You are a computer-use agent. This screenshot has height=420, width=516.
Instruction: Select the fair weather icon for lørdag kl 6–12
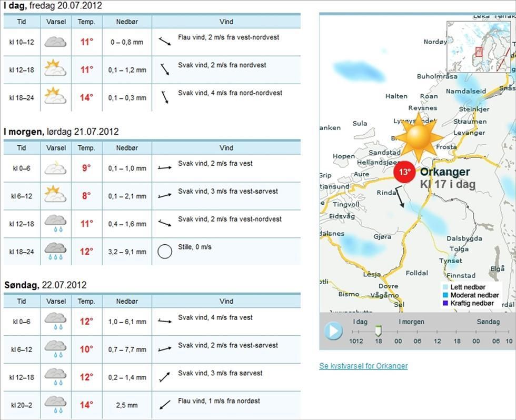point(55,192)
